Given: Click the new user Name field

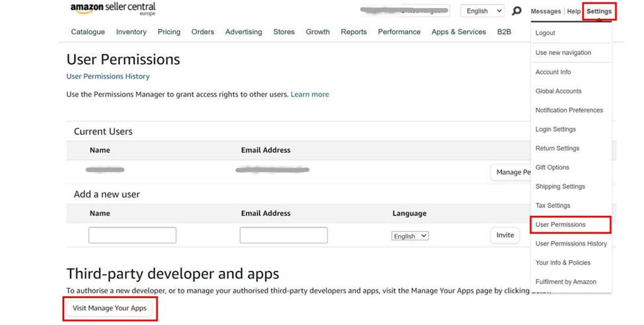Looking at the screenshot, I should (x=132, y=235).
